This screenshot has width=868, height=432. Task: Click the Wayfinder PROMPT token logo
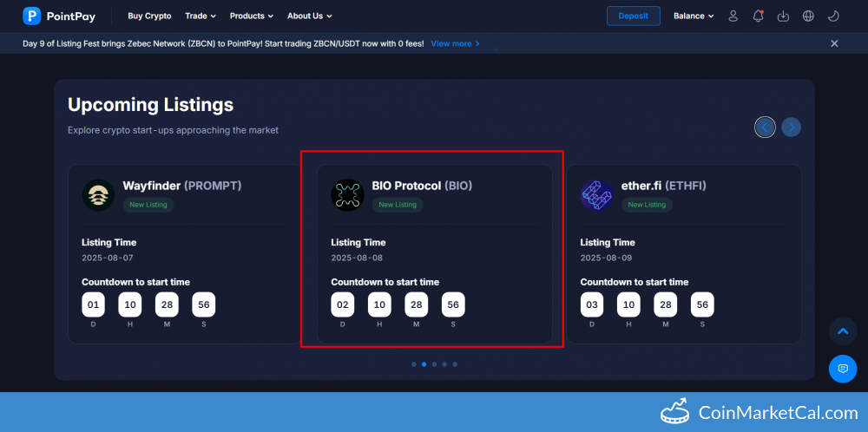pos(98,194)
